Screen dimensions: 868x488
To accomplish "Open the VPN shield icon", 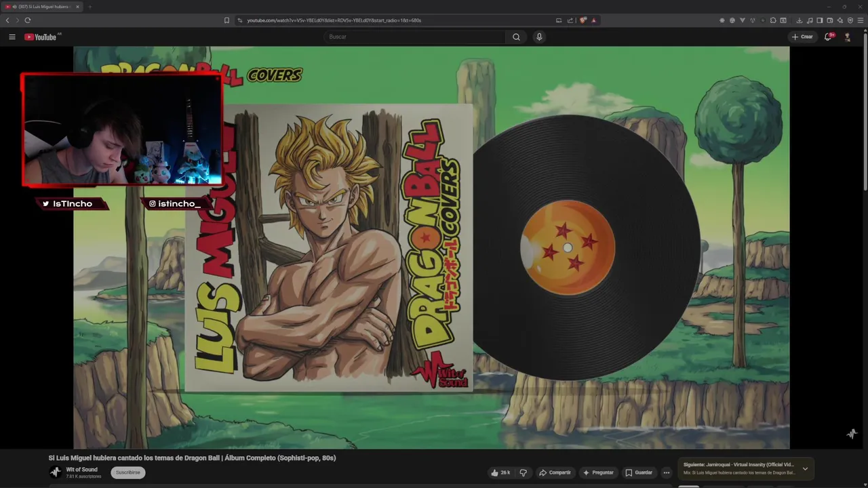I will [x=850, y=20].
